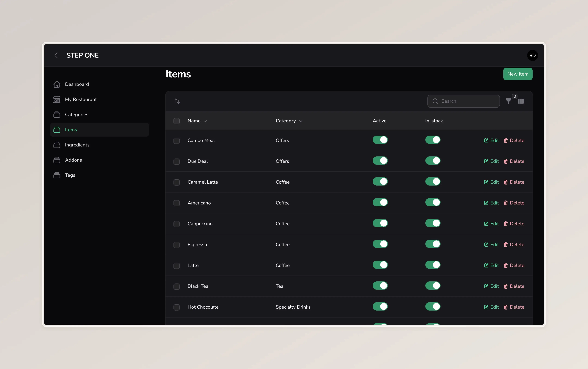Toggle Active for Americano
Viewport: 588px width, 369px height.
pyautogui.click(x=380, y=202)
